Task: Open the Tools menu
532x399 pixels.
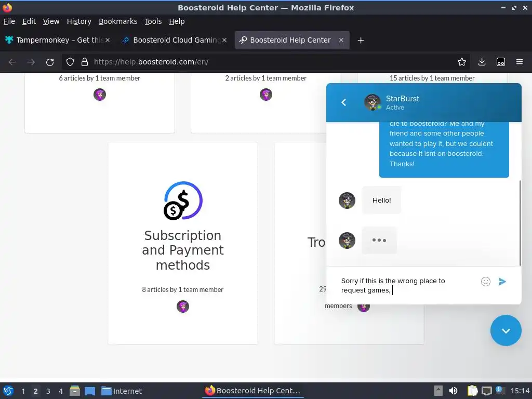Action: tap(153, 21)
